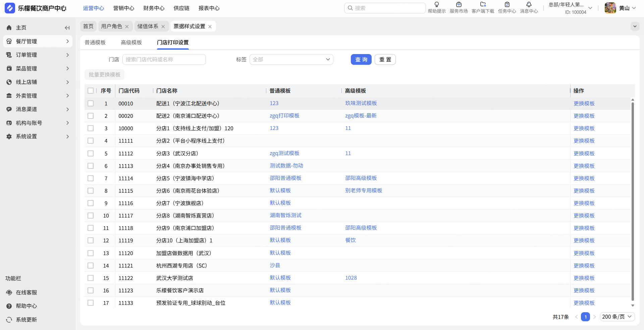Click the 查询 button
This screenshot has height=330, width=644.
click(361, 59)
